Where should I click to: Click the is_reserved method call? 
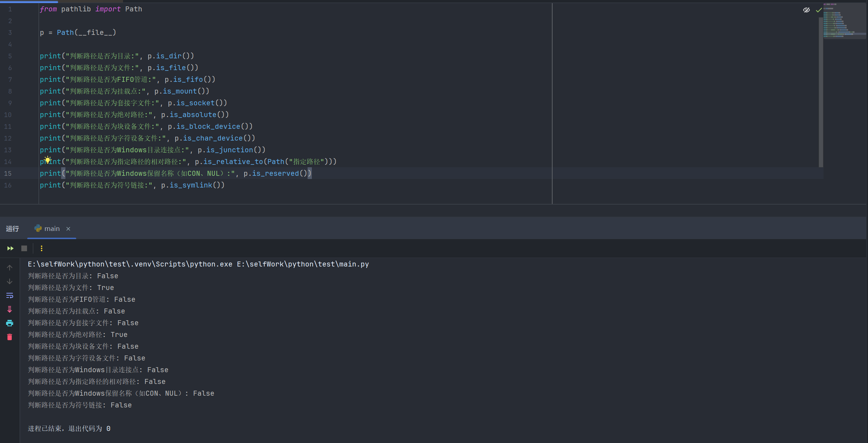pyautogui.click(x=276, y=173)
